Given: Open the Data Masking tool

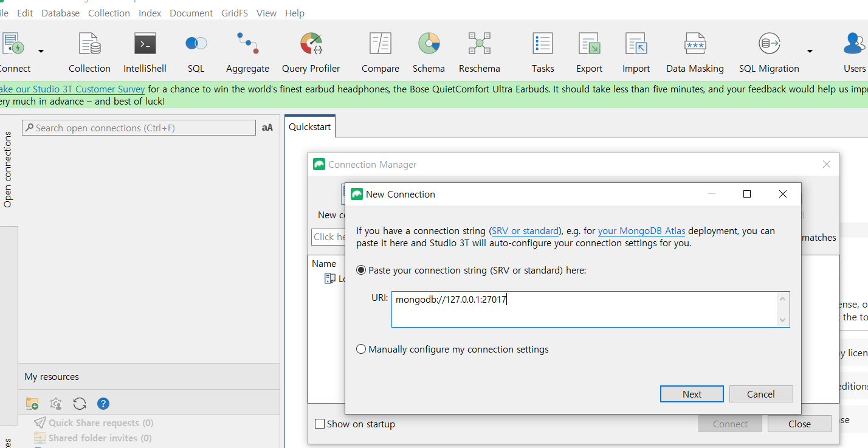Looking at the screenshot, I should pos(695,52).
